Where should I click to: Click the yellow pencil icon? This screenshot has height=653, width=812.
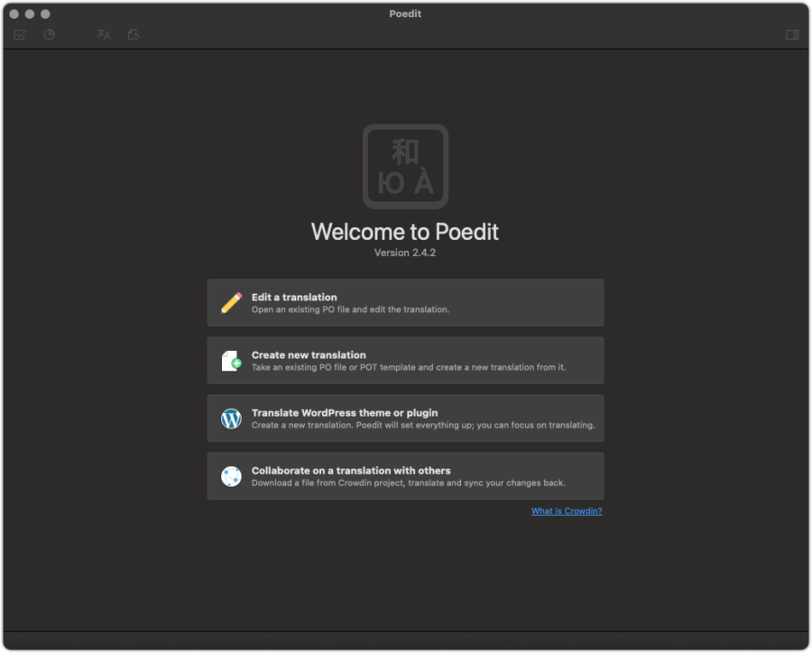(232, 303)
